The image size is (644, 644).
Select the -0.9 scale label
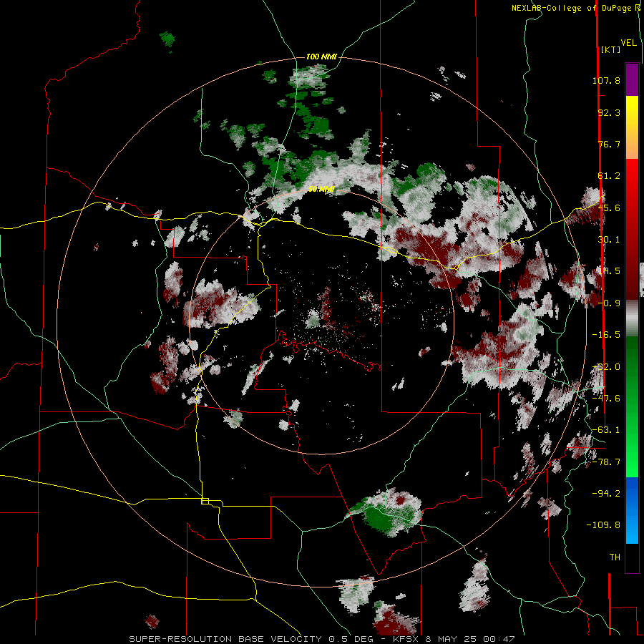pos(609,303)
